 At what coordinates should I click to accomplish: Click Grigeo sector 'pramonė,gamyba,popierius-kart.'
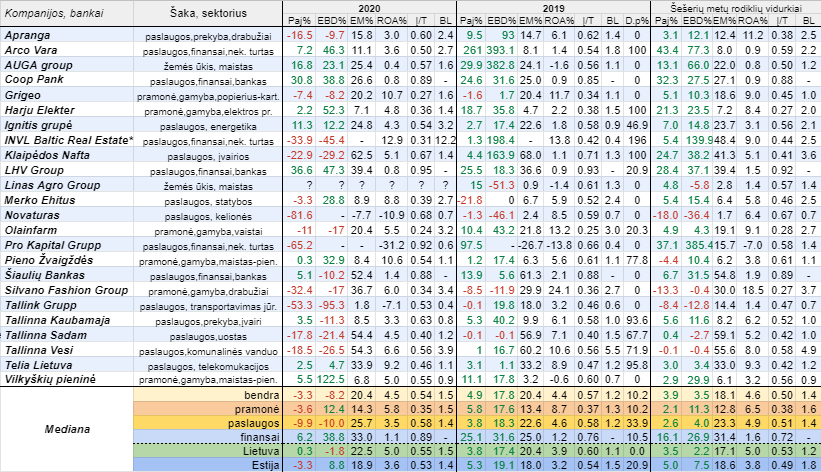[x=208, y=97]
